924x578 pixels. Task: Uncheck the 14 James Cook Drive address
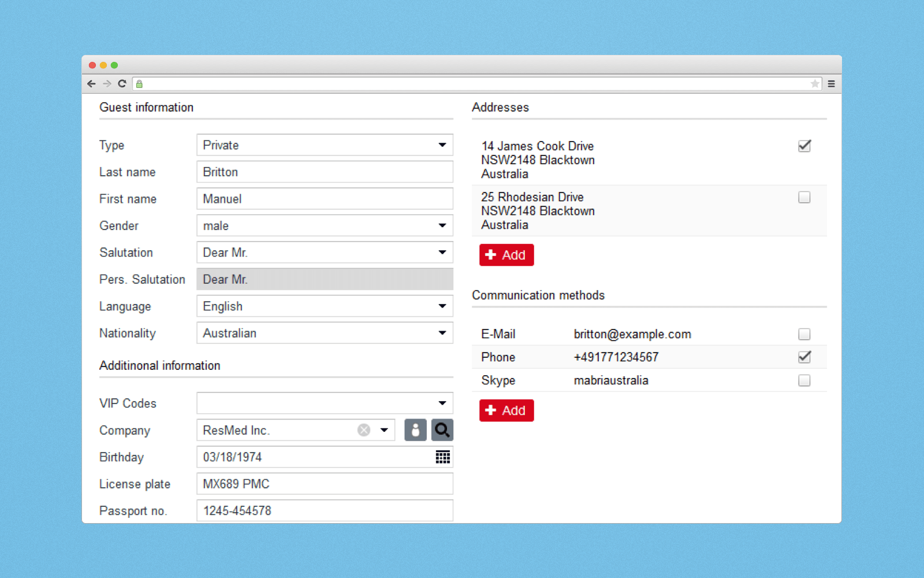tap(804, 146)
